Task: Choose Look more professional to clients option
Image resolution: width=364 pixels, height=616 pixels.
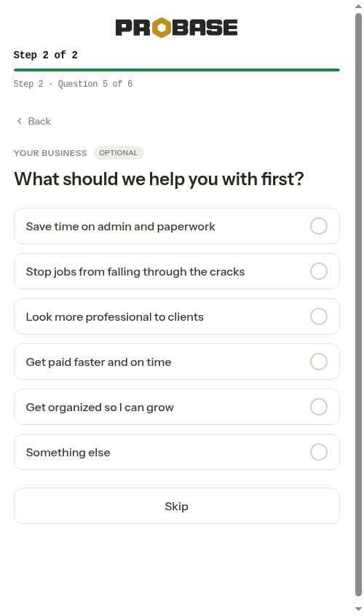Action: point(176,316)
